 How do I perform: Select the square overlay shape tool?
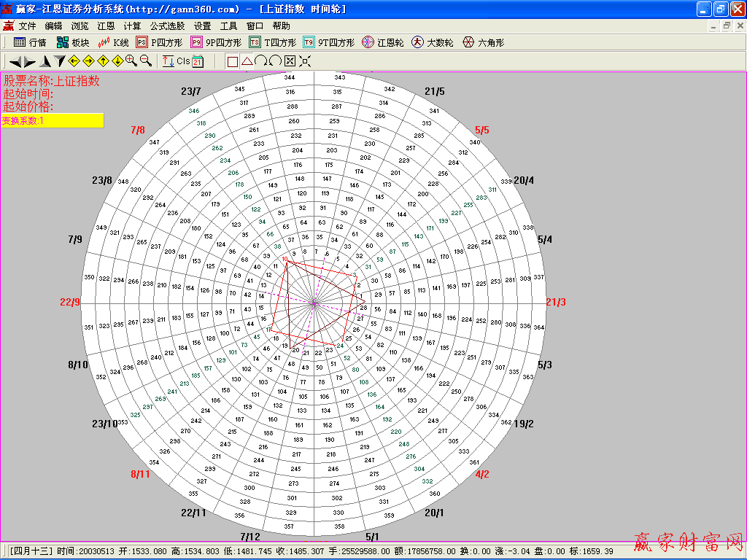pos(233,61)
